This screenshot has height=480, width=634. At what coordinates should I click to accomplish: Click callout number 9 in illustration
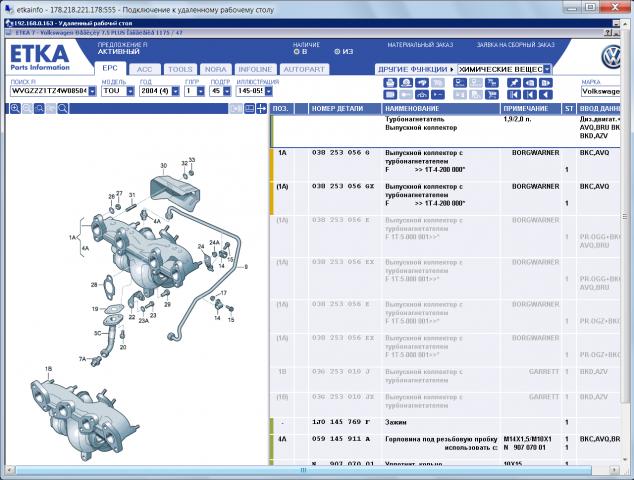[246, 267]
